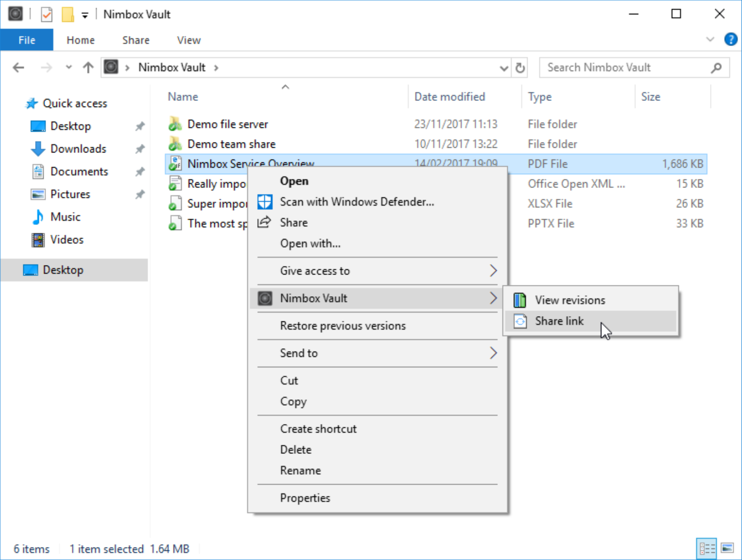
Task: Click the Nimbox Service Overview PDF icon
Action: click(x=175, y=164)
